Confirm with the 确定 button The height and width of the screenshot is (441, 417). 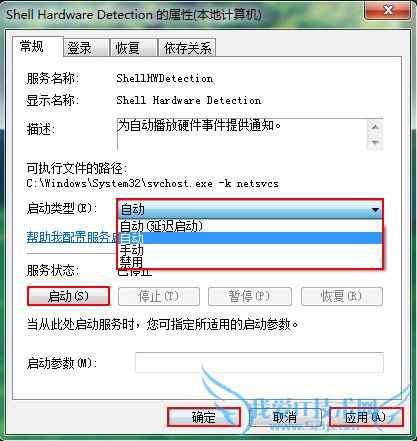pyautogui.click(x=204, y=417)
